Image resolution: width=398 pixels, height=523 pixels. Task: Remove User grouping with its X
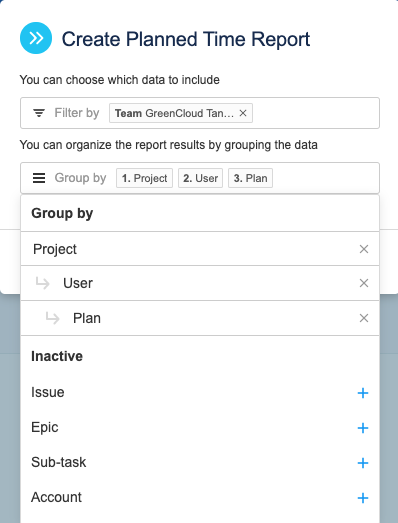click(x=364, y=283)
